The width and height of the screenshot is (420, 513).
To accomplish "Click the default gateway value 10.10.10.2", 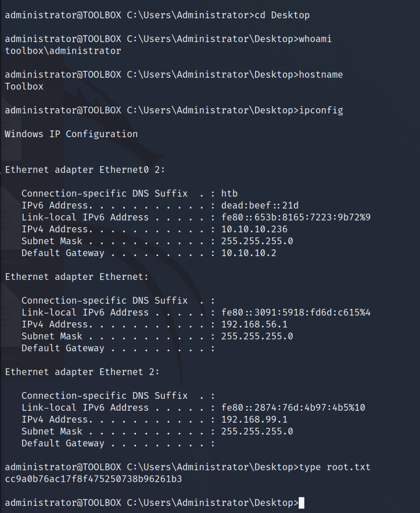I will click(249, 253).
